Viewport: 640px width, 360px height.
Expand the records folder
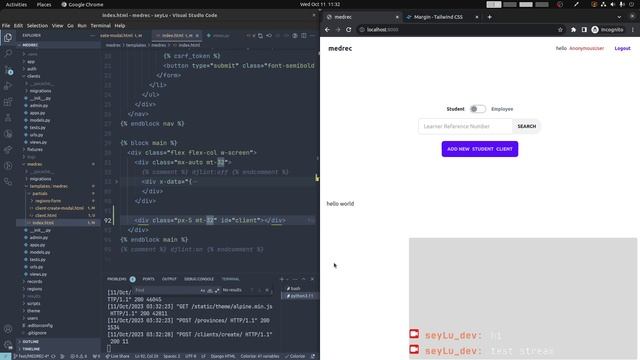(x=35, y=282)
